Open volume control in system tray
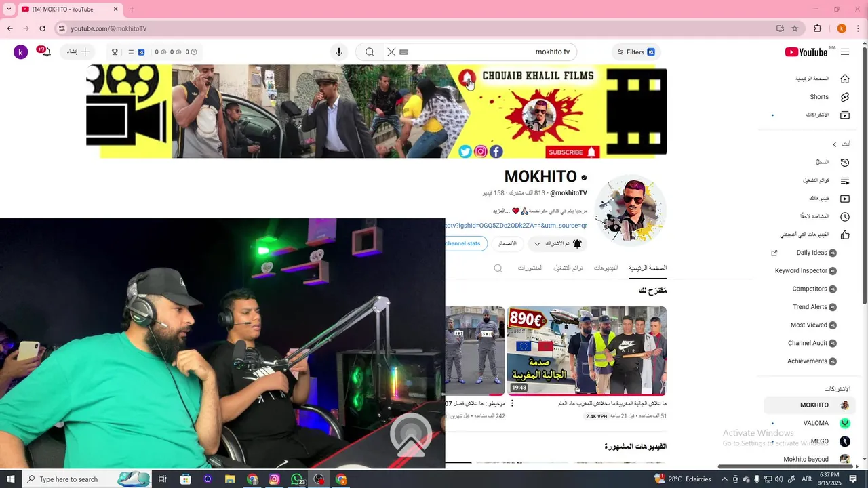Image resolution: width=868 pixels, height=488 pixels. pos(779,479)
